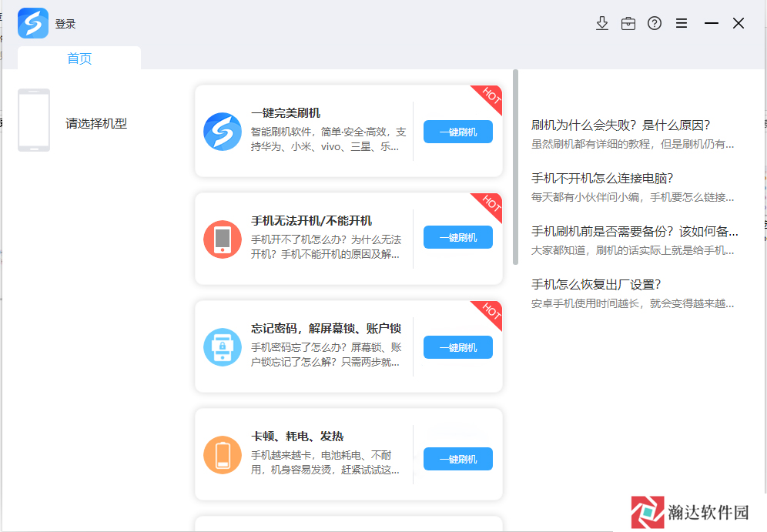Click description 手机开不了机怎么办？
The width and height of the screenshot is (767, 532).
pyautogui.click(x=327, y=247)
